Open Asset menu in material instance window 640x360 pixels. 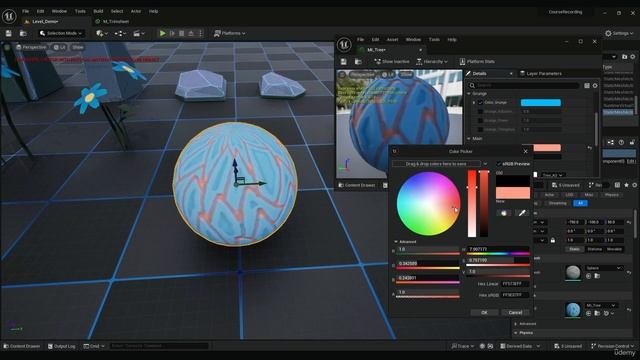(392, 40)
